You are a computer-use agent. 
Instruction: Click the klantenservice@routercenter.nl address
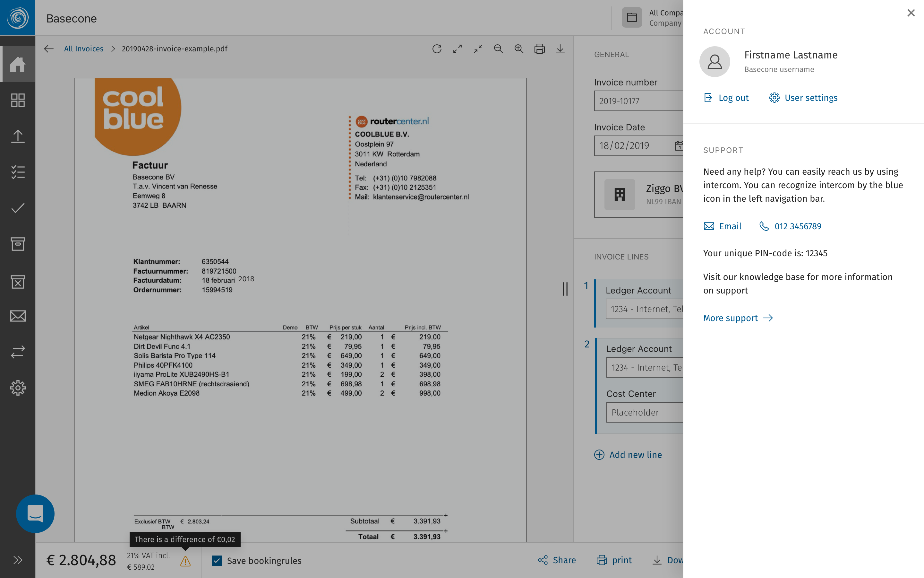click(x=421, y=197)
